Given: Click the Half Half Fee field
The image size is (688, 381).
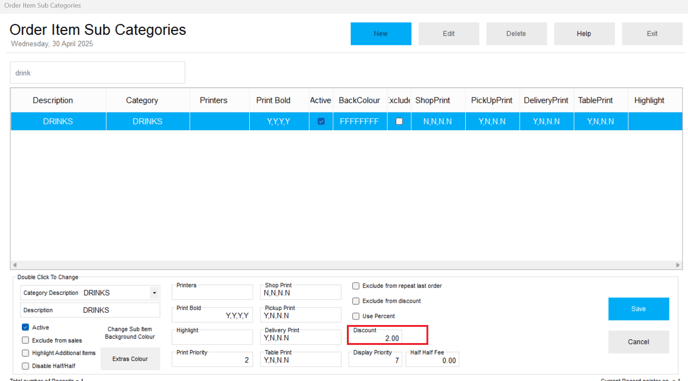Looking at the screenshot, I should click(432, 359).
